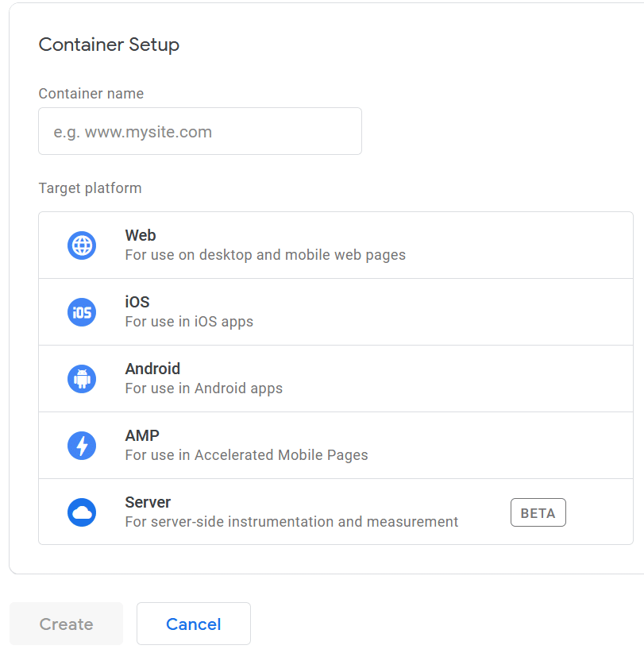
Task: Choose the iOS target platform title
Action: 137,302
